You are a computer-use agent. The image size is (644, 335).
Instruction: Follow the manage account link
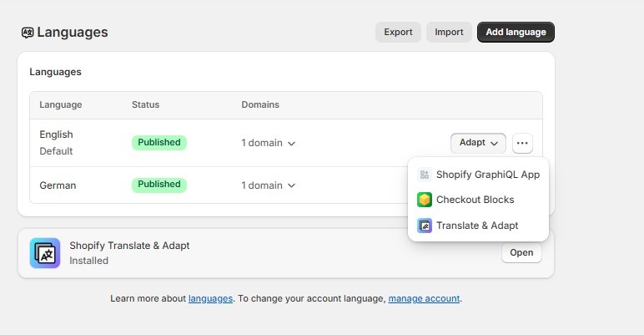(x=424, y=299)
